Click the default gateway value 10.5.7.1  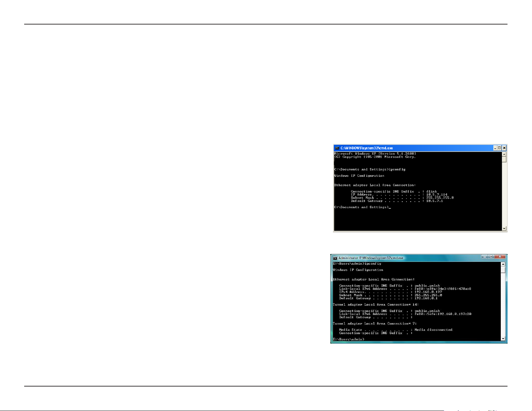[435, 201]
